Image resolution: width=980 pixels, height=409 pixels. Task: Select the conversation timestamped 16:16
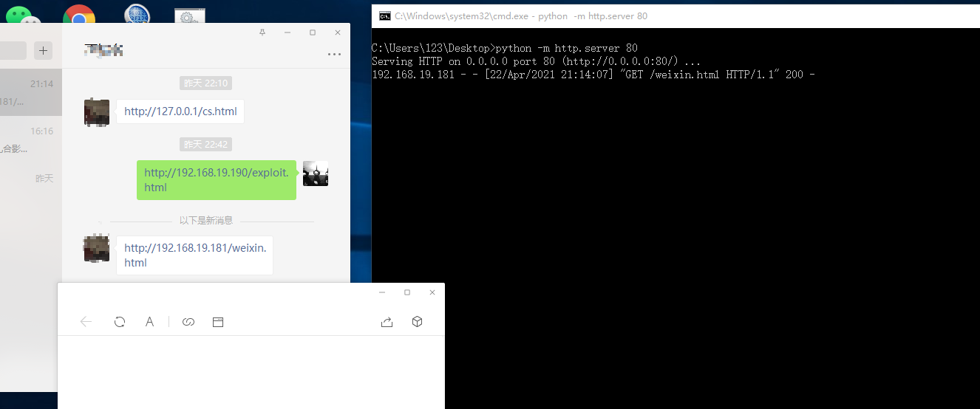(30, 140)
